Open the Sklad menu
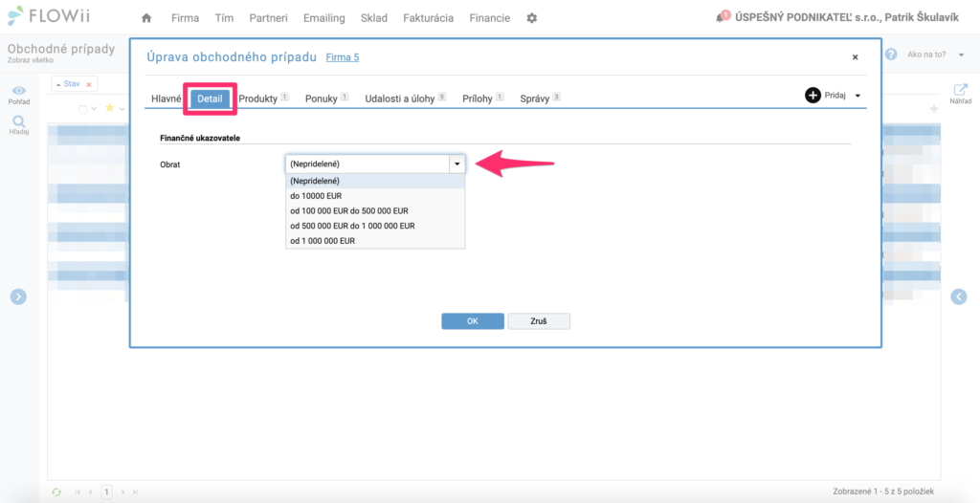This screenshot has width=980, height=503. tap(374, 18)
